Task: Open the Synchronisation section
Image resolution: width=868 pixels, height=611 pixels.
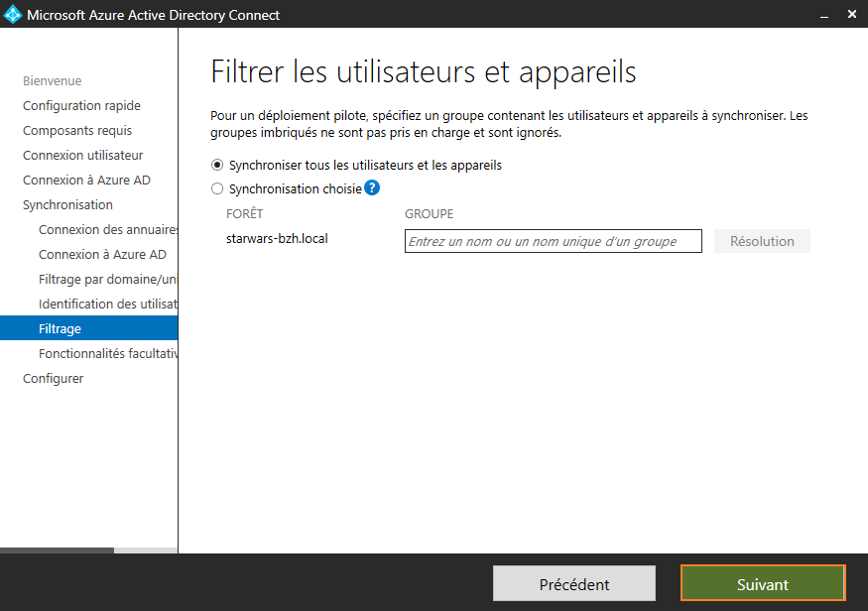Action: 67,204
